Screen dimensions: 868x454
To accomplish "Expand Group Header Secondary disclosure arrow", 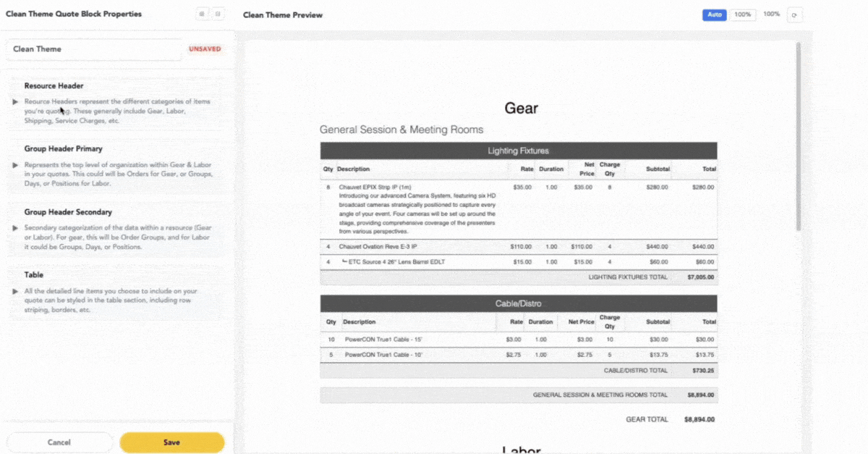I will tap(15, 228).
